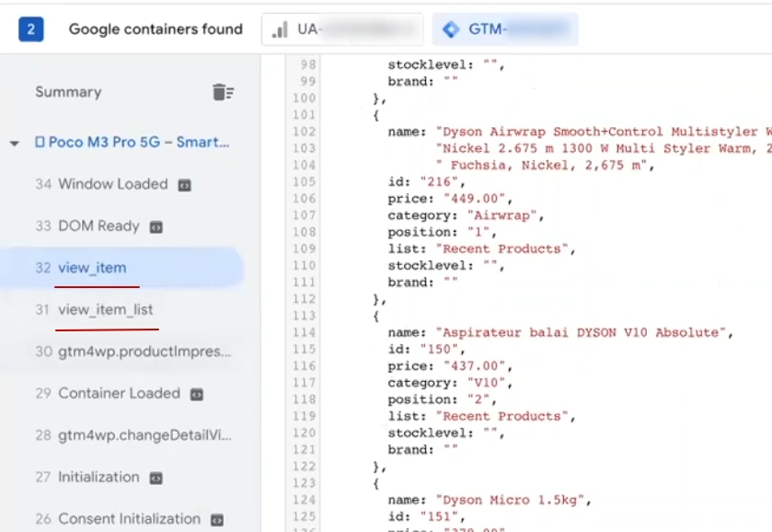This screenshot has height=532, width=772.
Task: Select event 29 Container Loaded
Action: coord(121,394)
